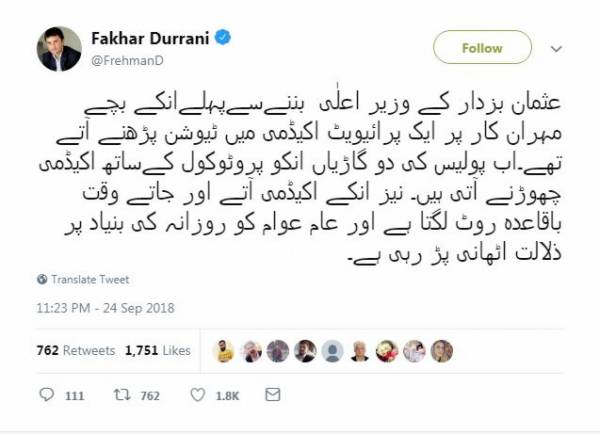Click the default gray silhouette liker avatar

click(x=332, y=351)
